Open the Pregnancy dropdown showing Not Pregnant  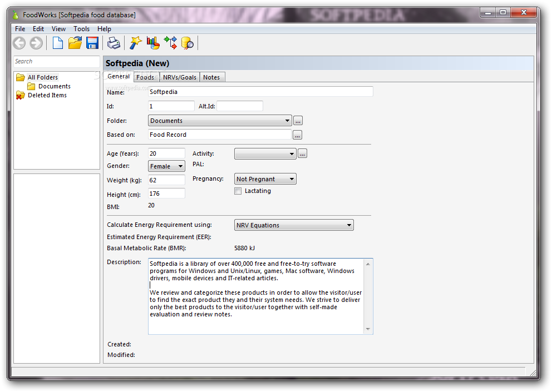coord(265,179)
